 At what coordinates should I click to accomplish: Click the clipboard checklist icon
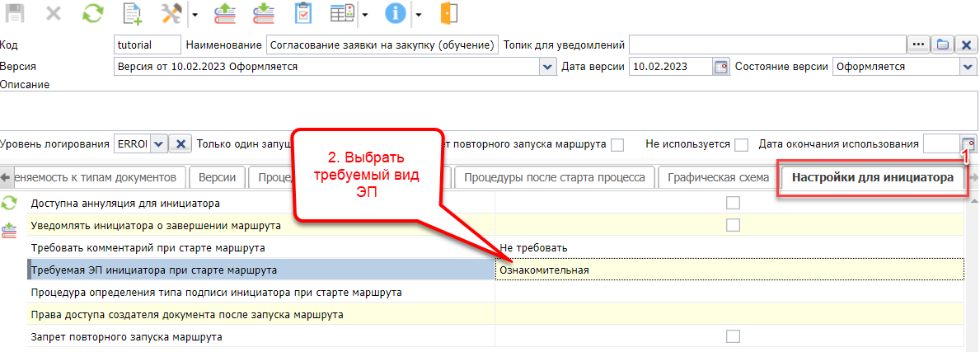pyautogui.click(x=302, y=14)
